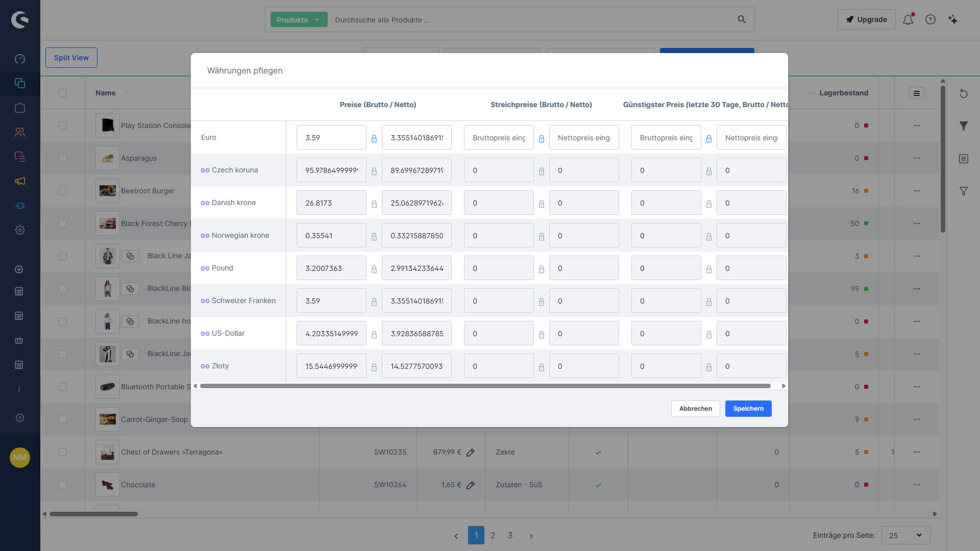Click the notifications bell icon
The image size is (980, 551).
pos(908,20)
